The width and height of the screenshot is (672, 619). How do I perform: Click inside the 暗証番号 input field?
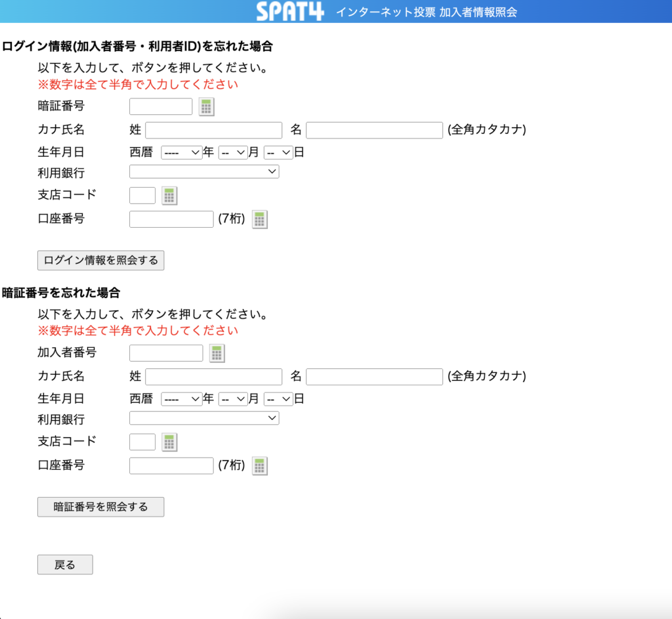160,106
